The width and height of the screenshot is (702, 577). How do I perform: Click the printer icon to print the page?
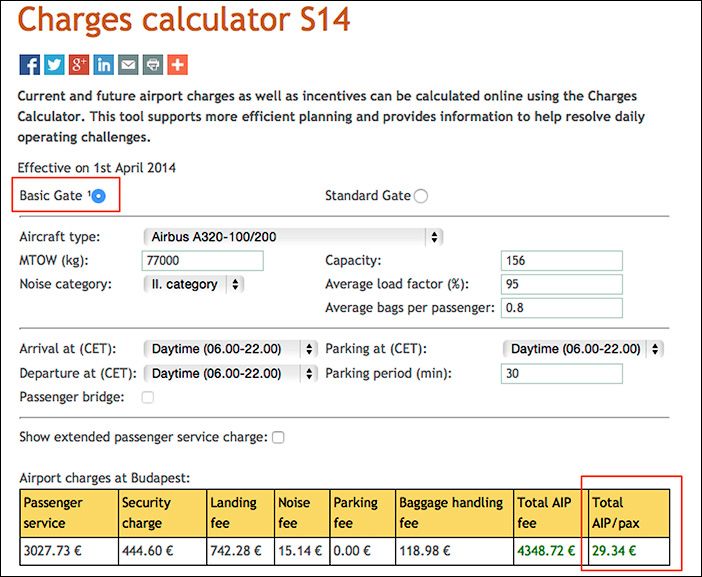point(153,65)
